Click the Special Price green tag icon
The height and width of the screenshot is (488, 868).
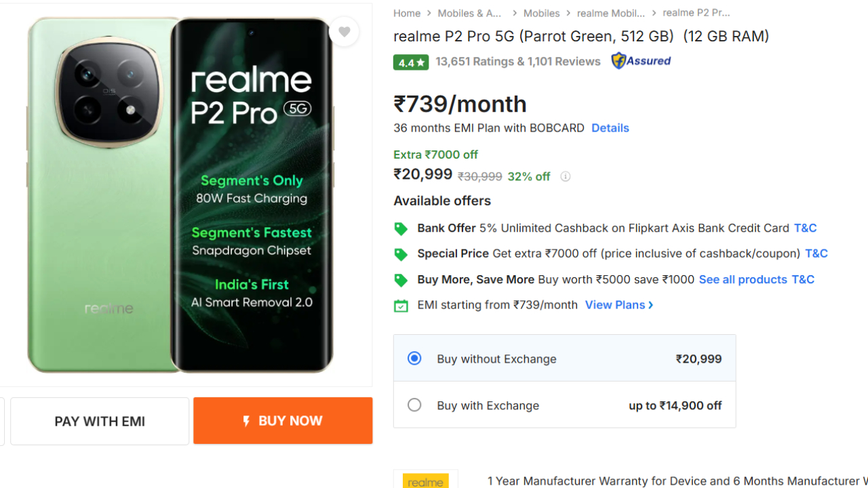tap(401, 254)
